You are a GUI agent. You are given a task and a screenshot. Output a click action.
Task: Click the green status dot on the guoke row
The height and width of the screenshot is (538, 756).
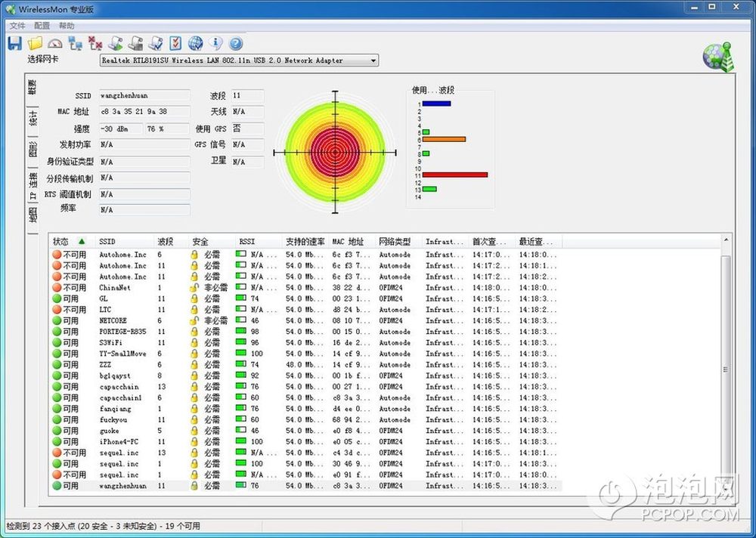click(x=57, y=431)
